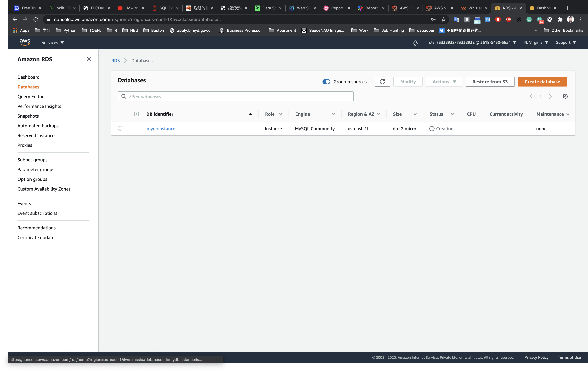Screen dimensions: 588x372
Task: Toggle the Group resources switch
Action: coord(326,82)
